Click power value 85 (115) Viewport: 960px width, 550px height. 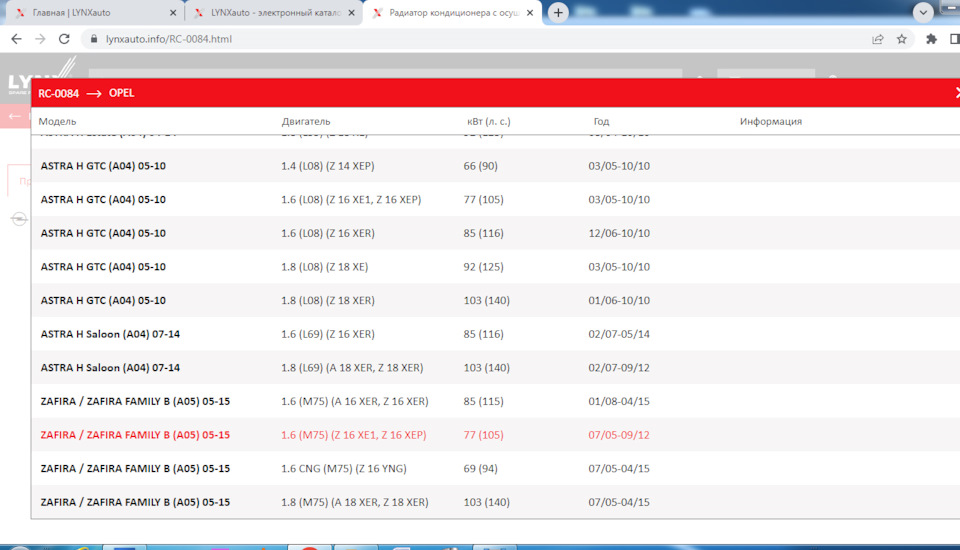click(484, 402)
